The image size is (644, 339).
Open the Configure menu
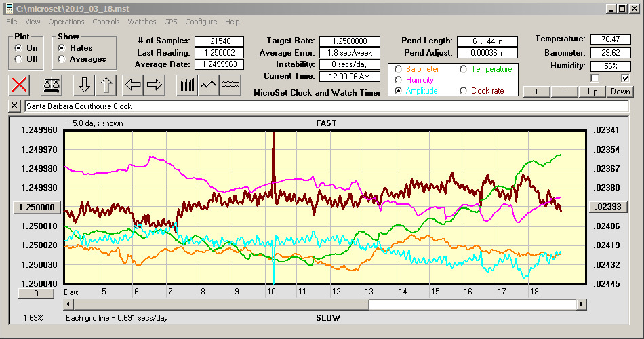pyautogui.click(x=201, y=22)
